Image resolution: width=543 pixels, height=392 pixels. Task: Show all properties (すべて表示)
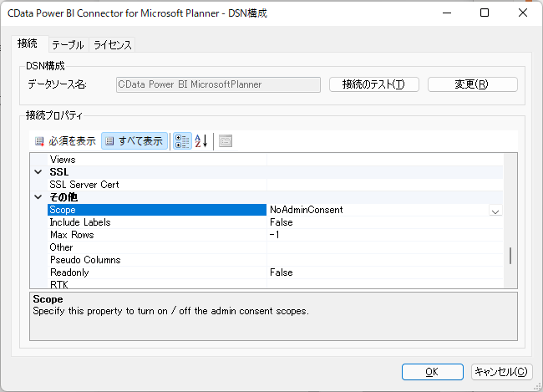pos(134,141)
